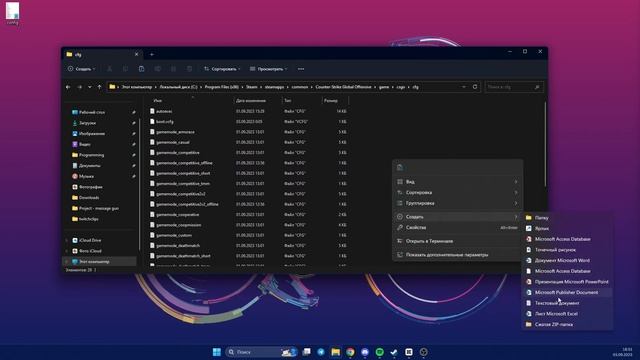The height and width of the screenshot is (360, 640).
Task: Expand the iCloud Drive tree node
Action: click(x=67, y=240)
